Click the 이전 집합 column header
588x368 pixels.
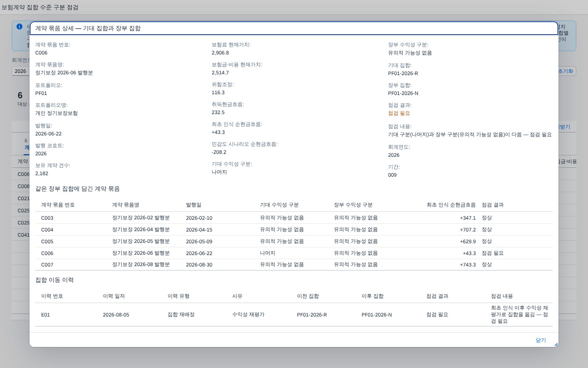(x=308, y=296)
